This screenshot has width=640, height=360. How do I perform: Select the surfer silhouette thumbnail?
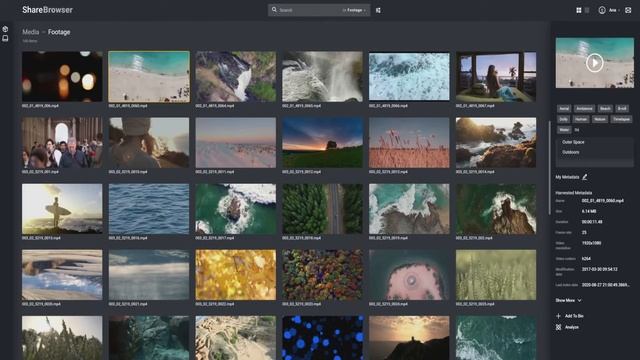[62, 209]
